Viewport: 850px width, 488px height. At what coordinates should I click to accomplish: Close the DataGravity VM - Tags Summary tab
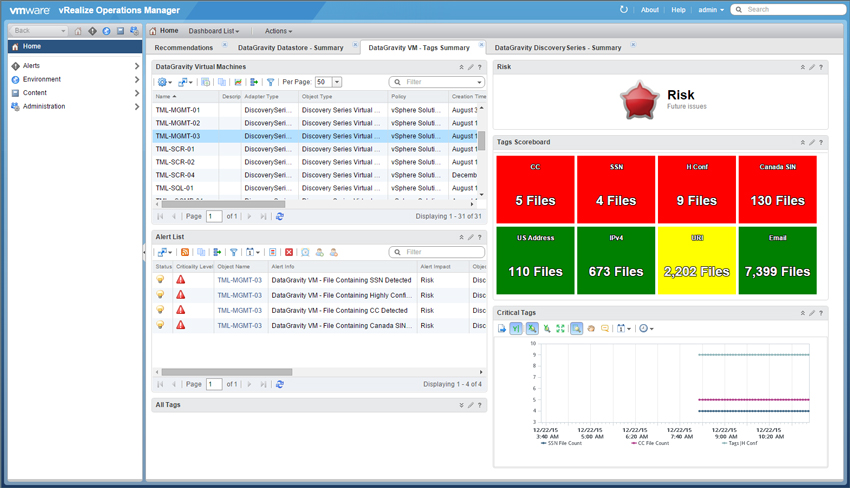point(481,44)
